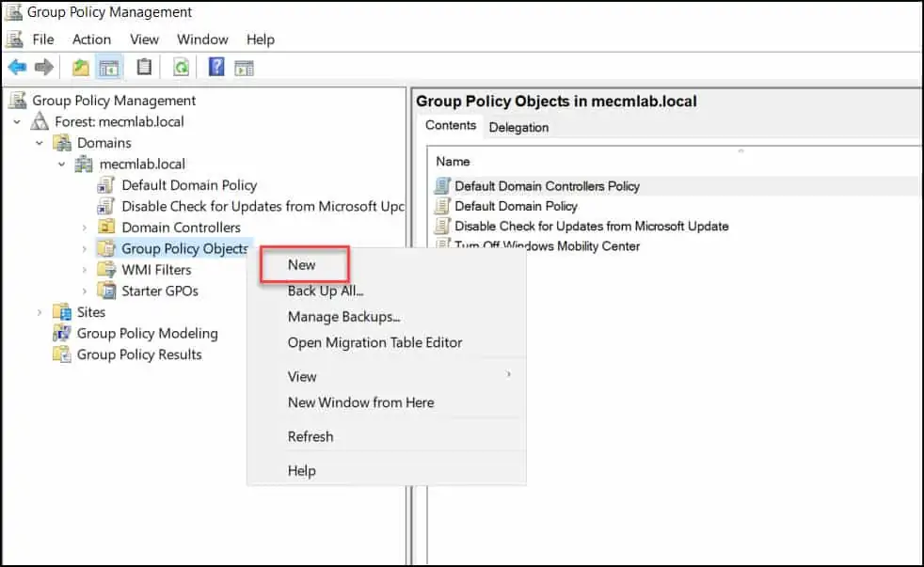
Task: Click the Forest: mecmlab.local triangle icon
Action: (x=40, y=121)
